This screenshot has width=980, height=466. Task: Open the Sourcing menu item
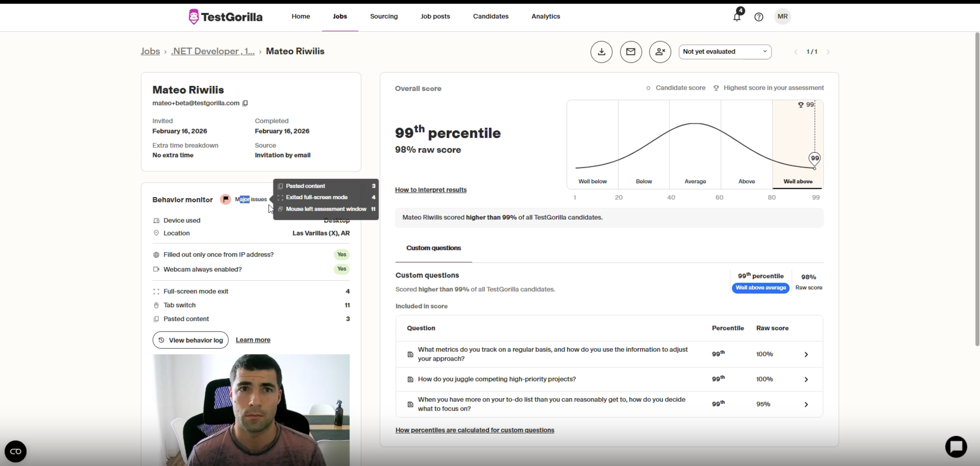tap(383, 16)
